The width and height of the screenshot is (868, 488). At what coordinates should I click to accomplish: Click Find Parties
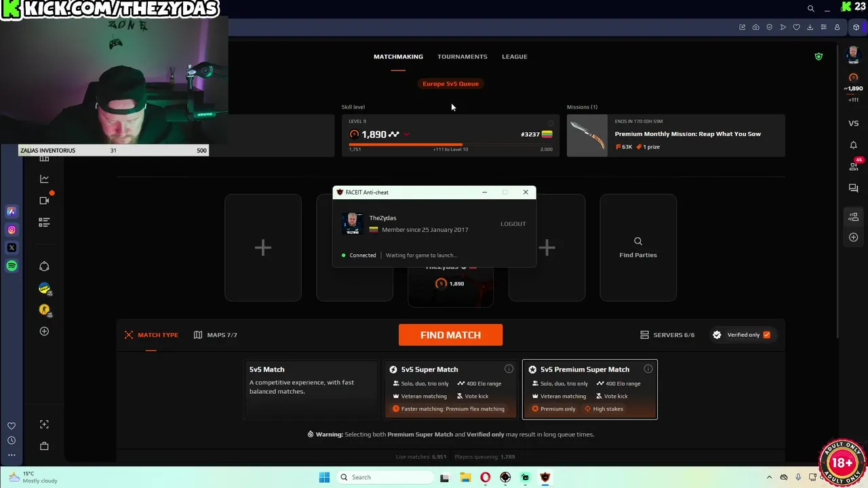tap(637, 247)
